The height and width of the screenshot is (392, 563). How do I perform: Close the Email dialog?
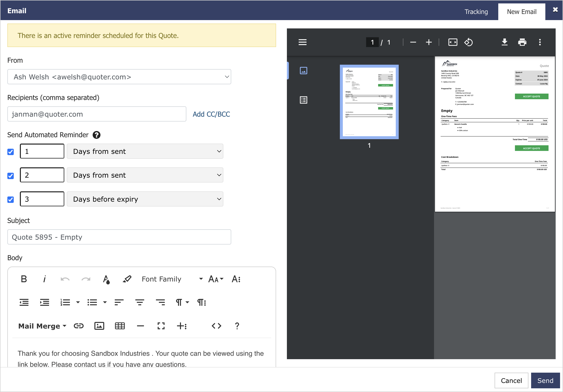click(x=555, y=10)
